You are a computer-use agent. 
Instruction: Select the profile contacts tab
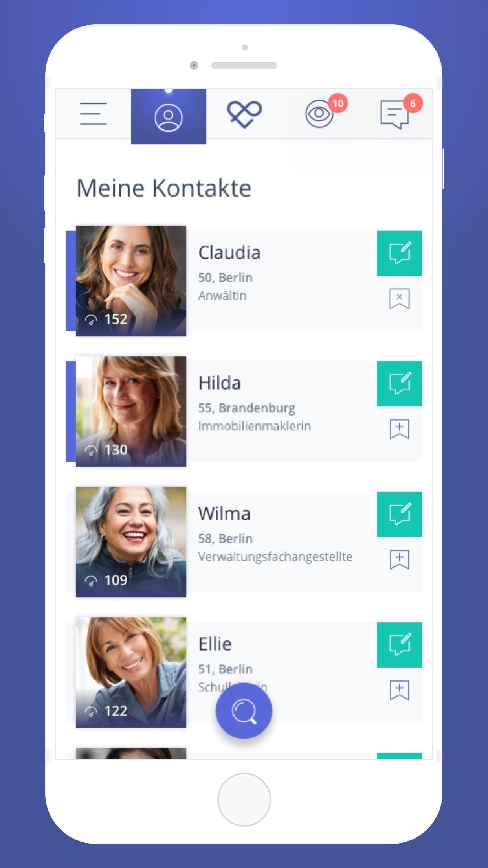point(169,117)
